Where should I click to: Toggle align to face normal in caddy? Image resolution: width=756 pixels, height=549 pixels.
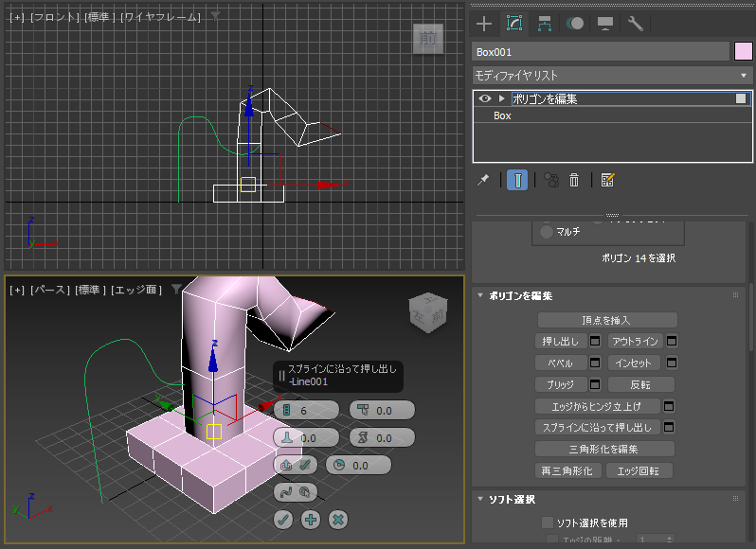(x=296, y=465)
